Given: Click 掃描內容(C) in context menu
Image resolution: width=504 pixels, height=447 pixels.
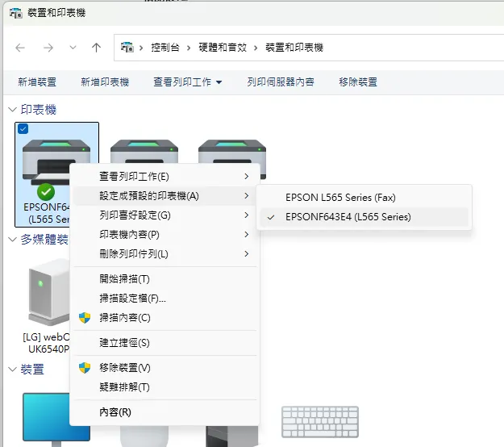Looking at the screenshot, I should [x=165, y=317].
